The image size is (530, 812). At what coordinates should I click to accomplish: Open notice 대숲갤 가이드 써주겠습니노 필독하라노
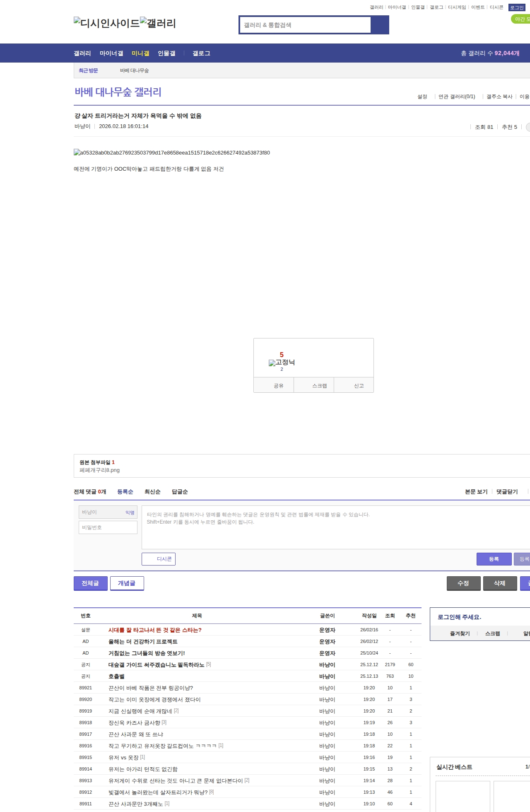point(157,665)
